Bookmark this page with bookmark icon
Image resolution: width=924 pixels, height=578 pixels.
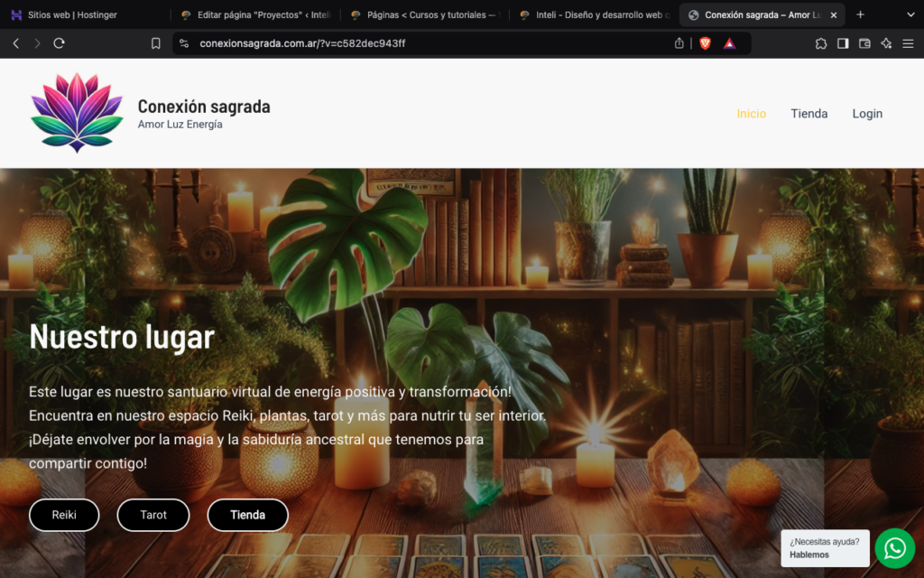click(x=155, y=43)
